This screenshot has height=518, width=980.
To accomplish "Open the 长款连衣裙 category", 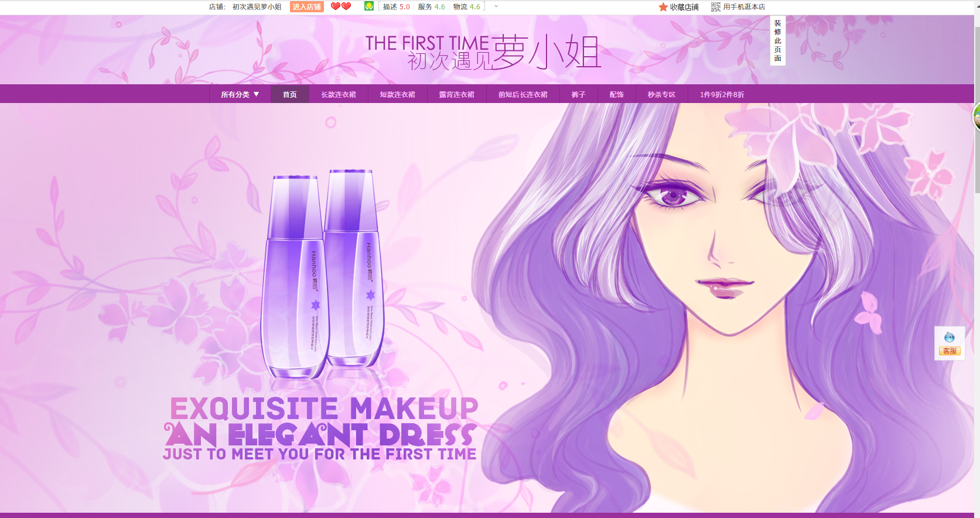I will [339, 94].
